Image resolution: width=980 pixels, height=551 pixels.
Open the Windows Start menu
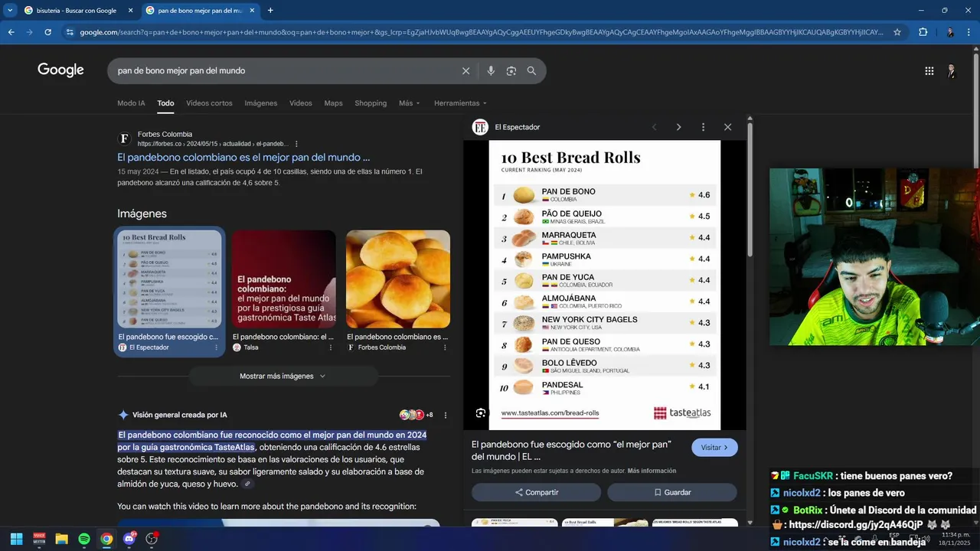16,539
